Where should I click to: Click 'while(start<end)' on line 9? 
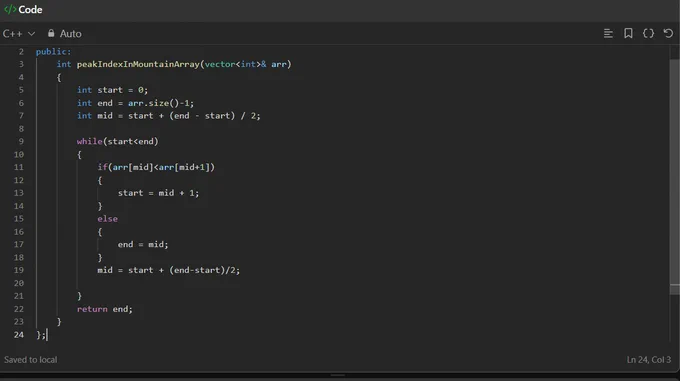click(118, 141)
